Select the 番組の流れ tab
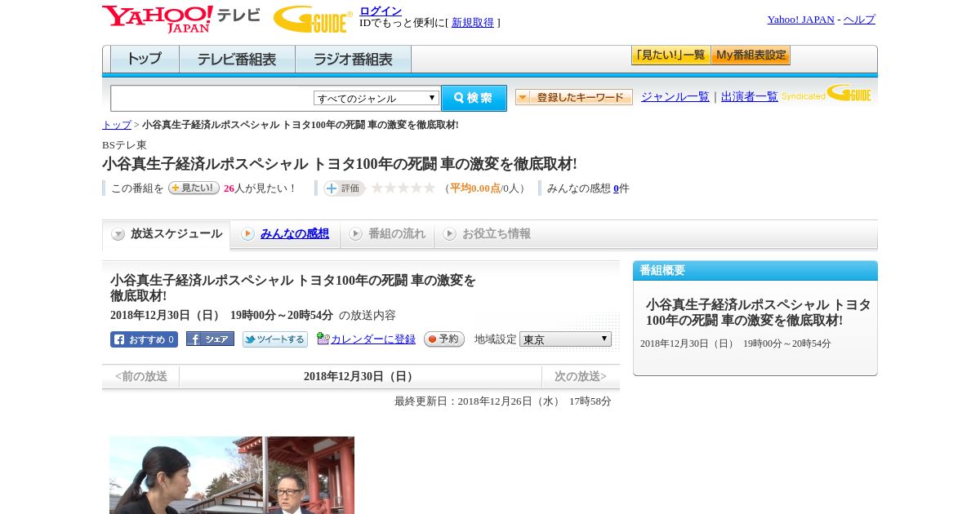Screen dimensions: 980x514 click(387, 234)
